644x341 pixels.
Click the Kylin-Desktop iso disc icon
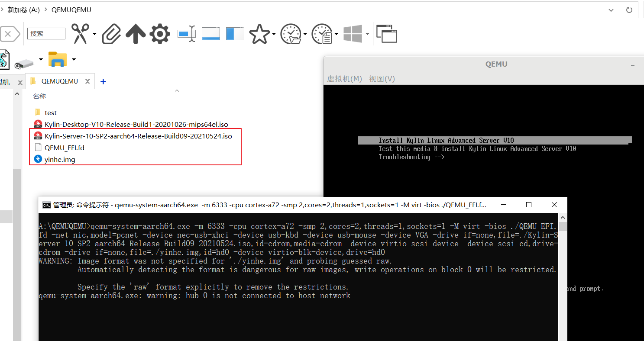point(38,124)
